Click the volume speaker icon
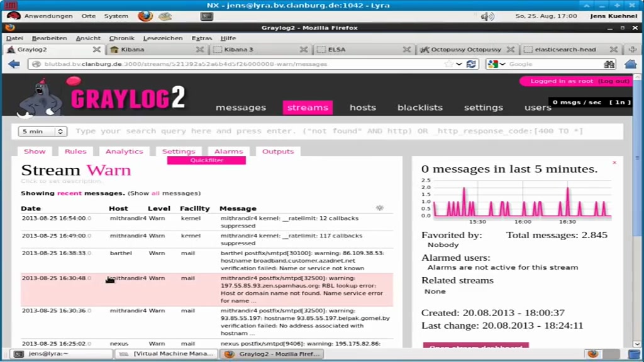 point(487,16)
